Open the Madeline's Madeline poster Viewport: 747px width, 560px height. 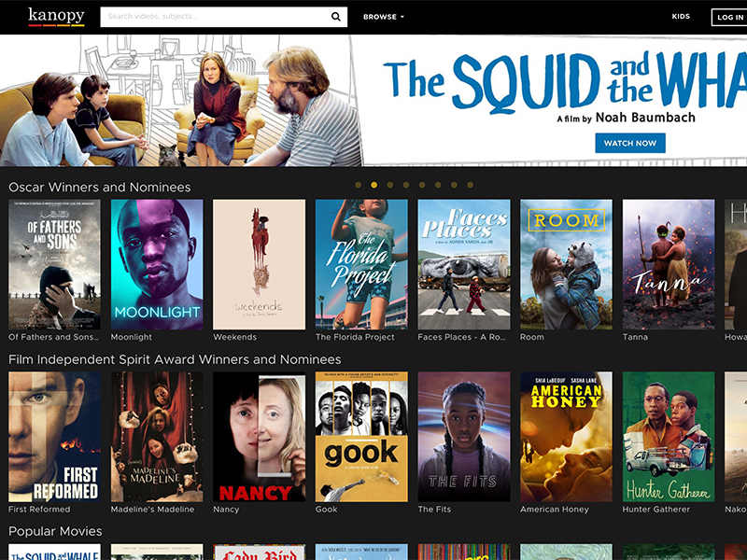coord(157,437)
